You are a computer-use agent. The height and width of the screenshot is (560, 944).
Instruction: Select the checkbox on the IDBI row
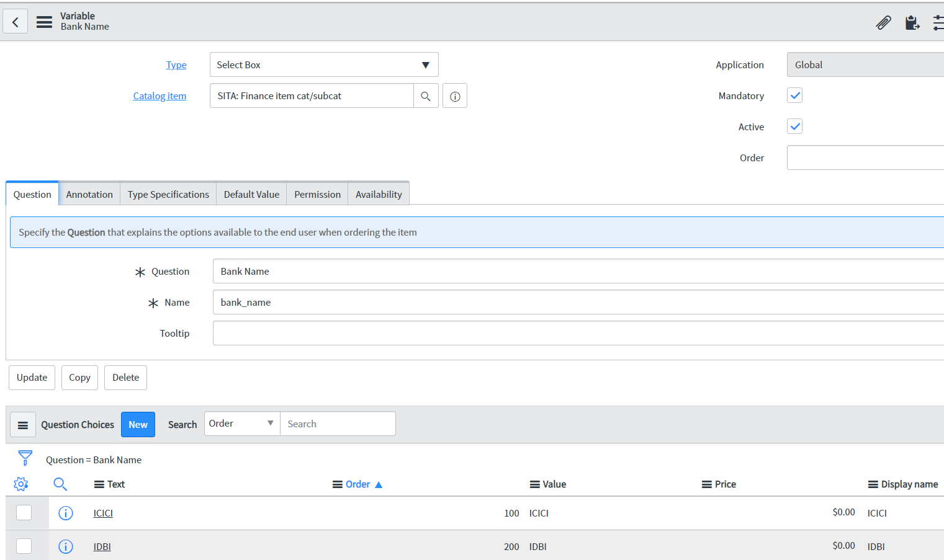(x=25, y=546)
